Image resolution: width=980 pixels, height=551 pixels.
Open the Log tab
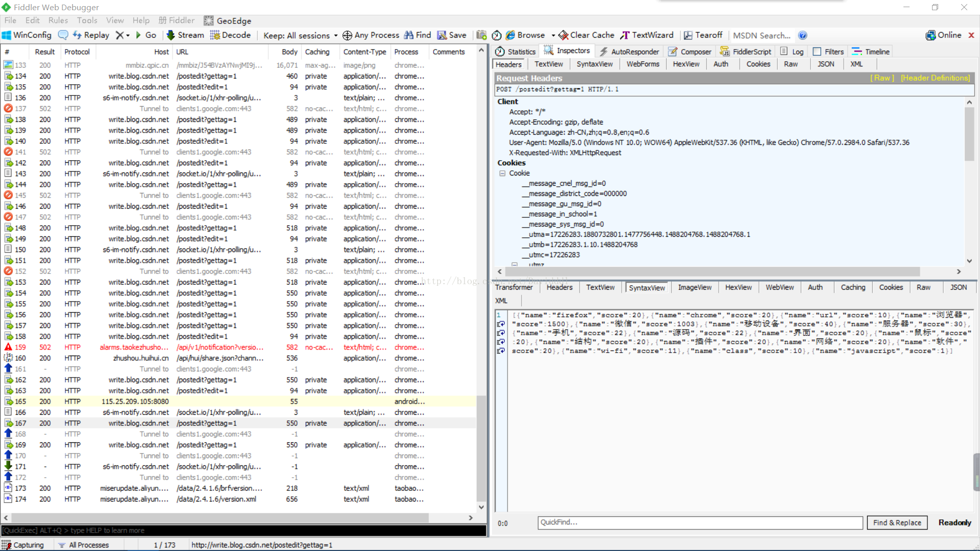point(792,52)
